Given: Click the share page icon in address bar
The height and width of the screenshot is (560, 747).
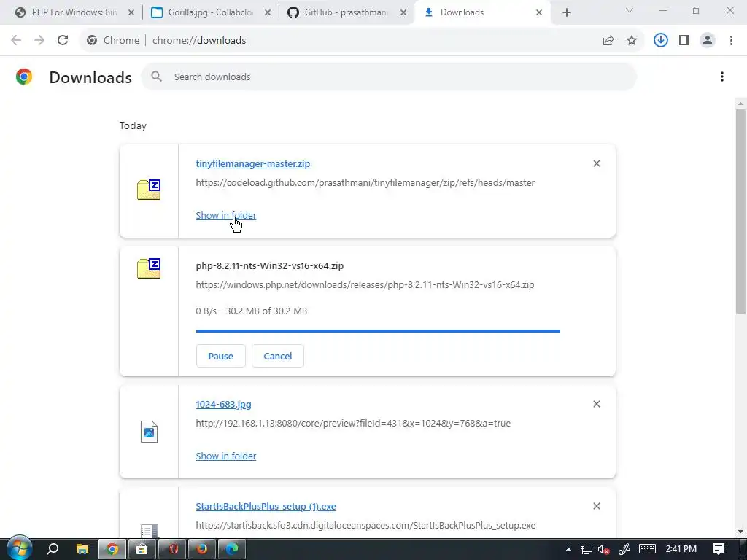Looking at the screenshot, I should 608,41.
